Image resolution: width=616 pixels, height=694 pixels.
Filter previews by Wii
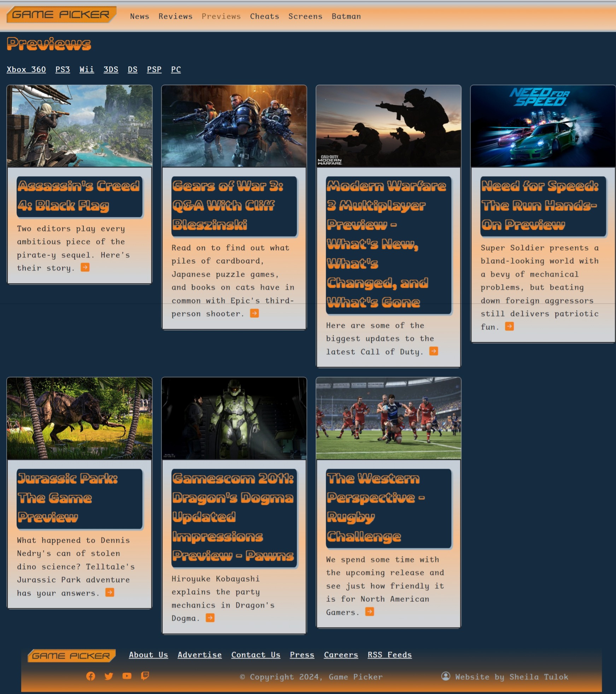87,69
